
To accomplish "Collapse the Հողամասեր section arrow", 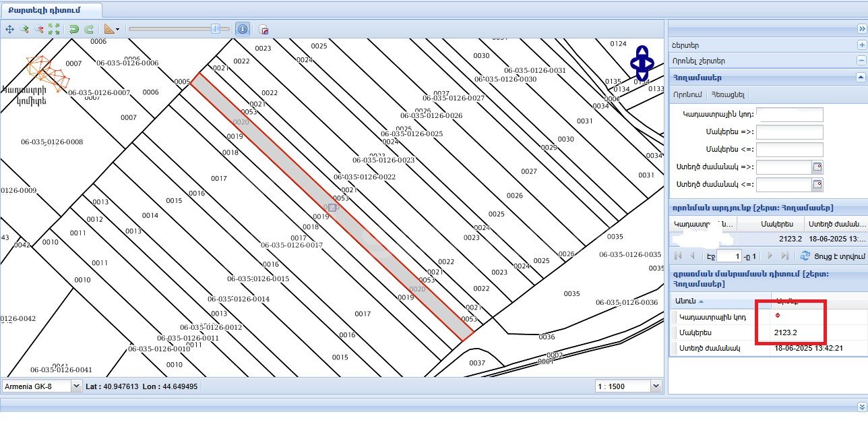I will point(861,78).
